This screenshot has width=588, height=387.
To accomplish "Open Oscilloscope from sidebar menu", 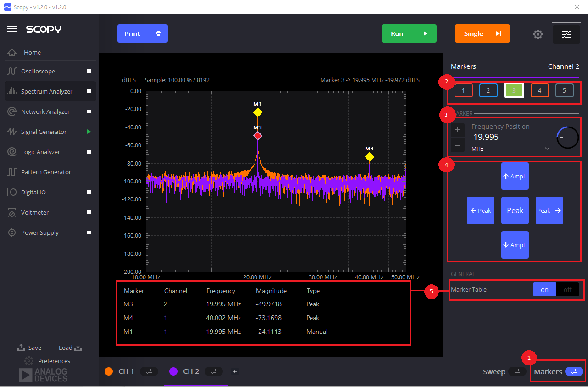I will (50, 71).
